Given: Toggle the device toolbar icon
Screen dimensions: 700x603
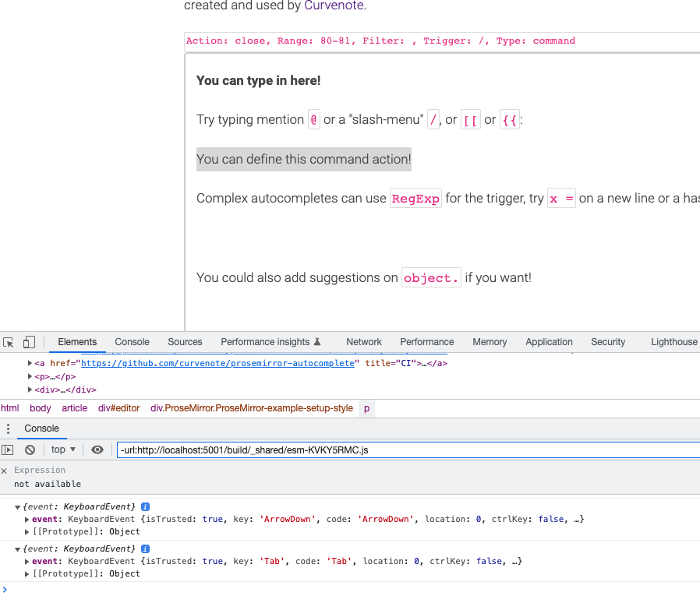Looking at the screenshot, I should click(x=29, y=342).
